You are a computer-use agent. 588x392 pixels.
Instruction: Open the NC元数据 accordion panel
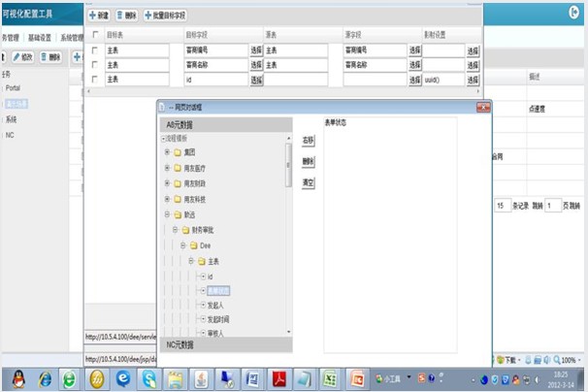226,344
